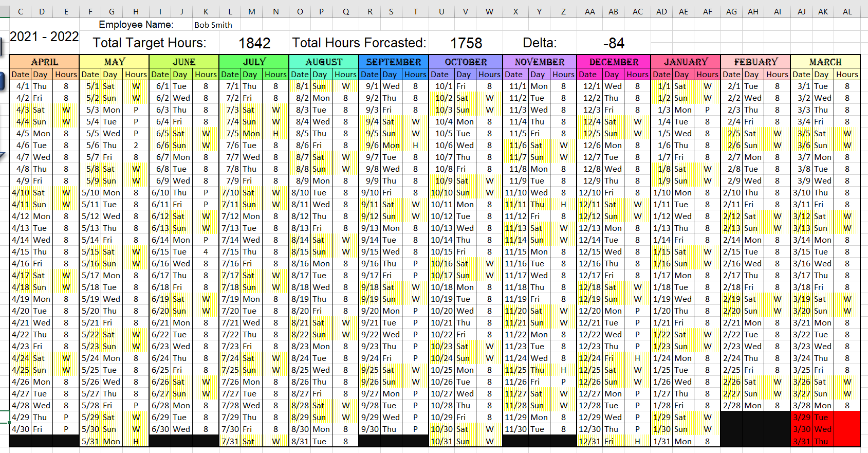Click the red 3/31 date cell
868x453 pixels.
coord(801,441)
